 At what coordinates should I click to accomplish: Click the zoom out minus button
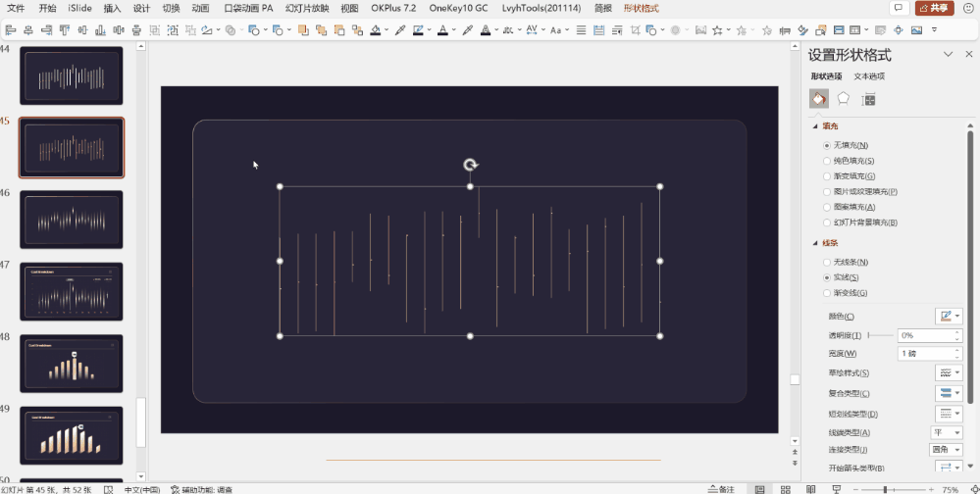tap(854, 489)
